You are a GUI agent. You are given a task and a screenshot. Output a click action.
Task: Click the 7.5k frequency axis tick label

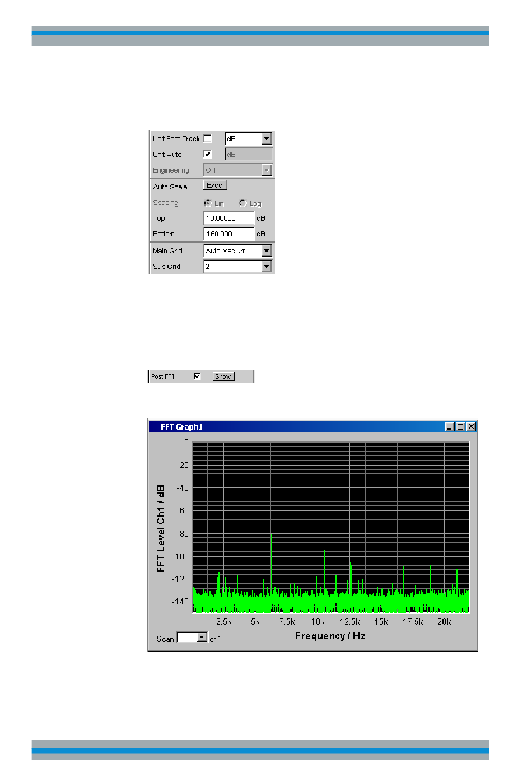[287, 622]
